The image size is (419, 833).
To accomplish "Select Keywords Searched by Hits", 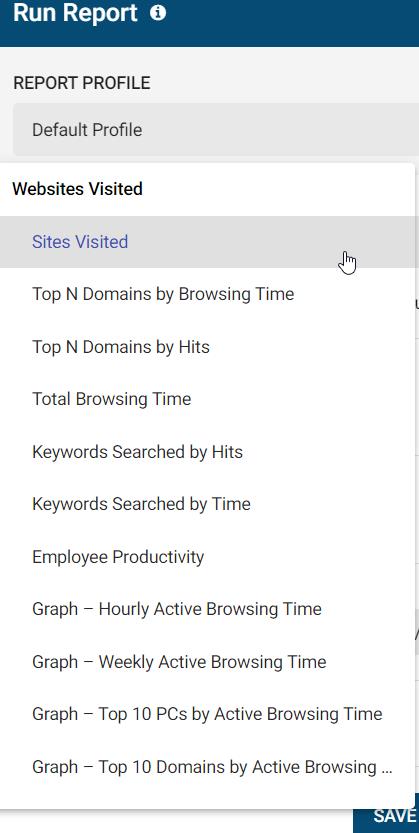I will [x=207, y=452].
